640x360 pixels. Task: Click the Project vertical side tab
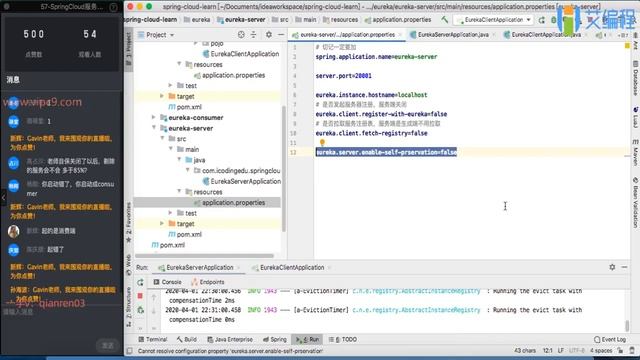tap(129, 49)
